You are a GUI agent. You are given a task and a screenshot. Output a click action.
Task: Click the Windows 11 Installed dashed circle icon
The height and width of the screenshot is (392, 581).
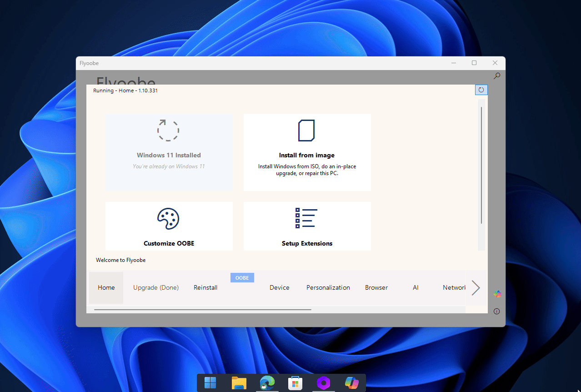point(168,131)
